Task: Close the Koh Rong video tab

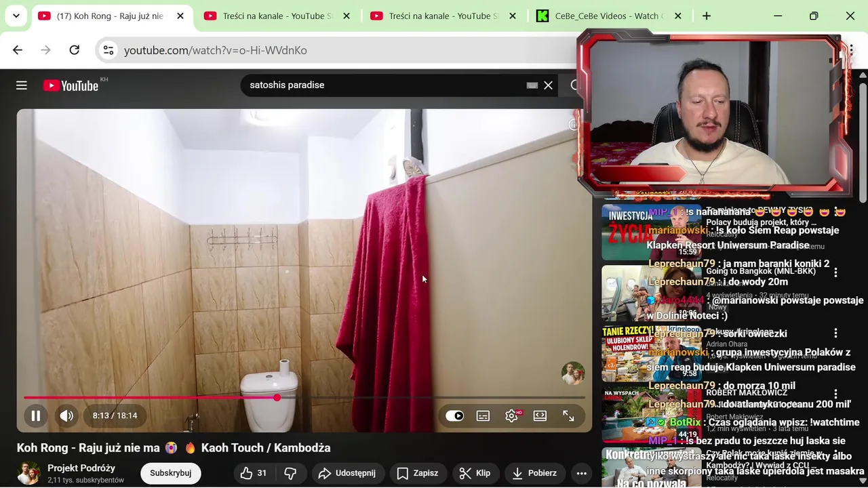Action: click(x=180, y=16)
